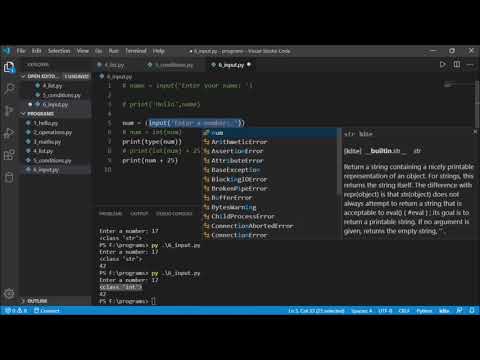Switch to the Output panel tab
The height and width of the screenshot is (360, 480).
click(139, 213)
